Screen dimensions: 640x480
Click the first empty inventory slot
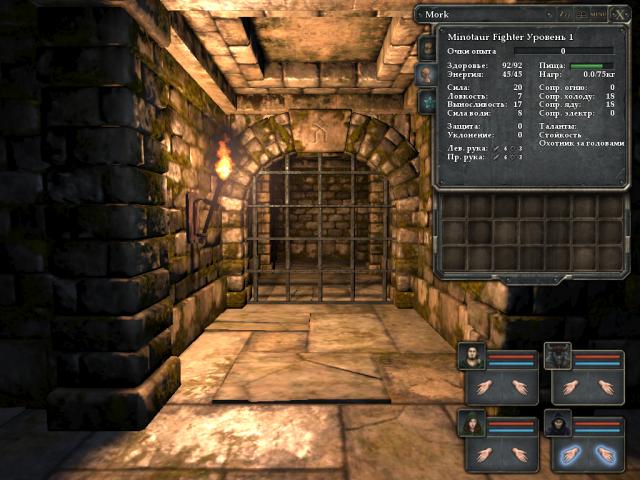pyautogui.click(x=454, y=208)
